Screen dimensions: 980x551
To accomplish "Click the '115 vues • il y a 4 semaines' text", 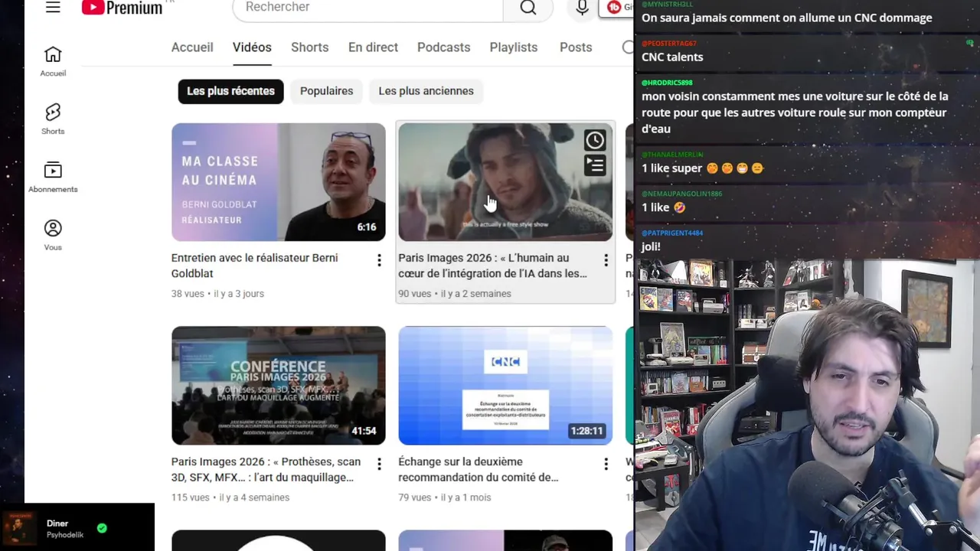I will (x=230, y=497).
